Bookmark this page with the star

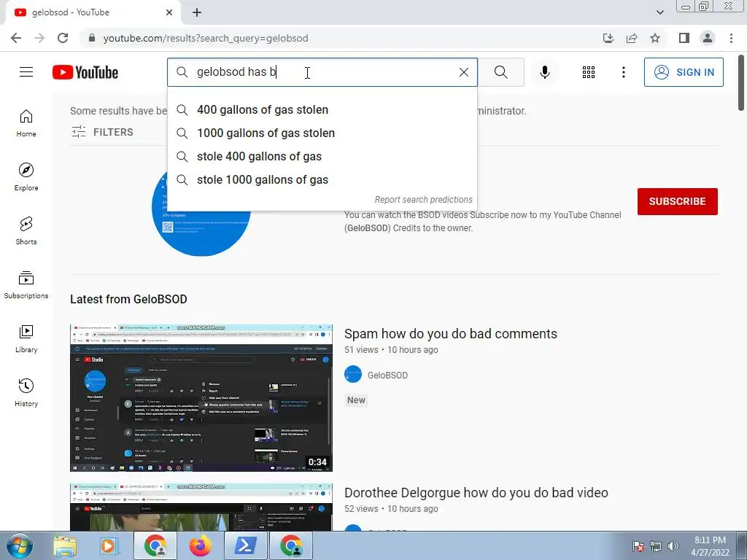point(655,38)
